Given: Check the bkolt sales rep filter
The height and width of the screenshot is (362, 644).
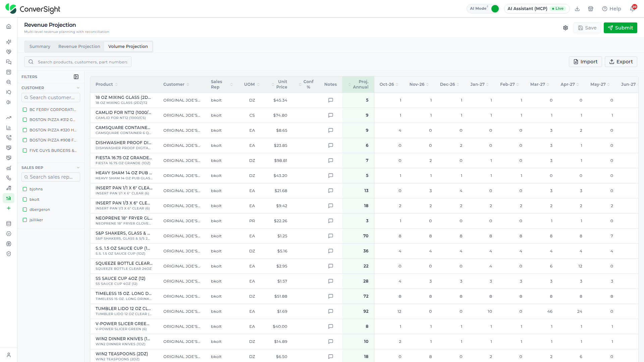Looking at the screenshot, I should 25,199.
